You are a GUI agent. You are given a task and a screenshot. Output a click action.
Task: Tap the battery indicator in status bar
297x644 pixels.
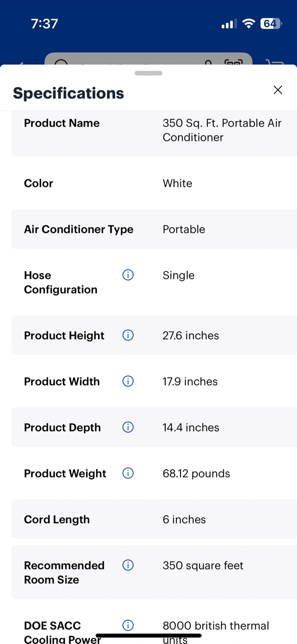[x=271, y=24]
